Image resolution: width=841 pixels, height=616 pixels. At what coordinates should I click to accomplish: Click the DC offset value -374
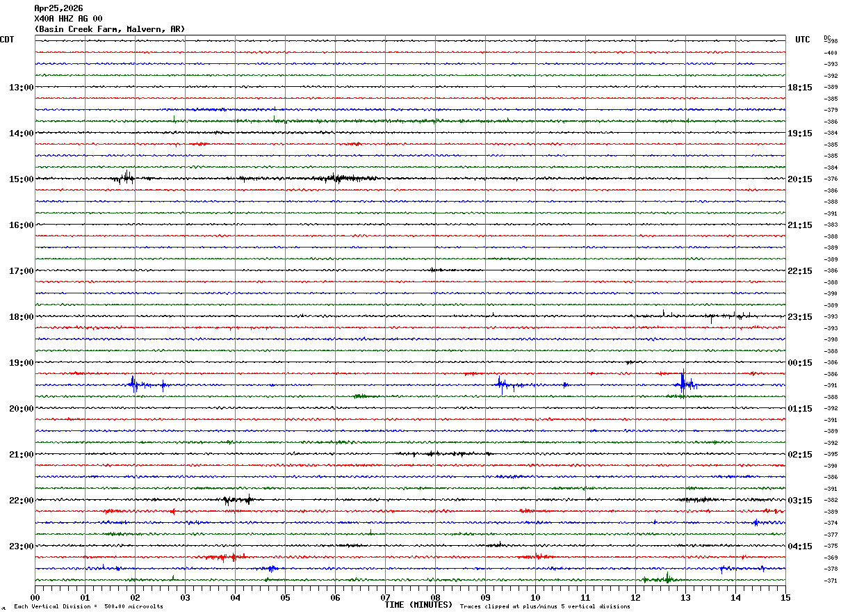831,523
